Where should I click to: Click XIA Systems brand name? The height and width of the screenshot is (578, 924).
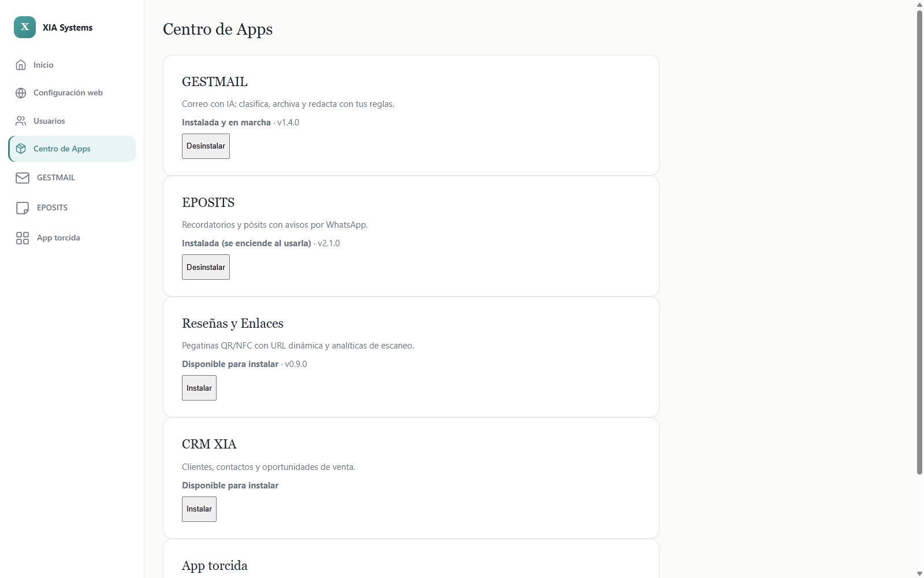pos(68,28)
